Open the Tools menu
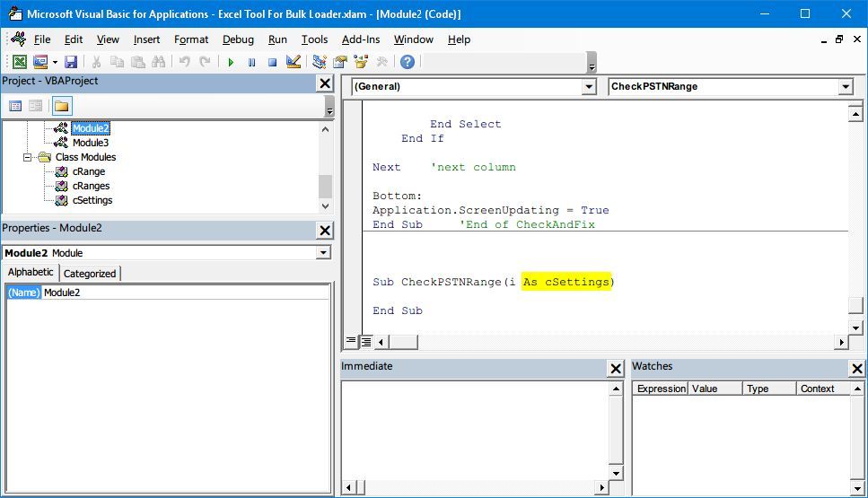The width and height of the screenshot is (868, 498). tap(314, 39)
